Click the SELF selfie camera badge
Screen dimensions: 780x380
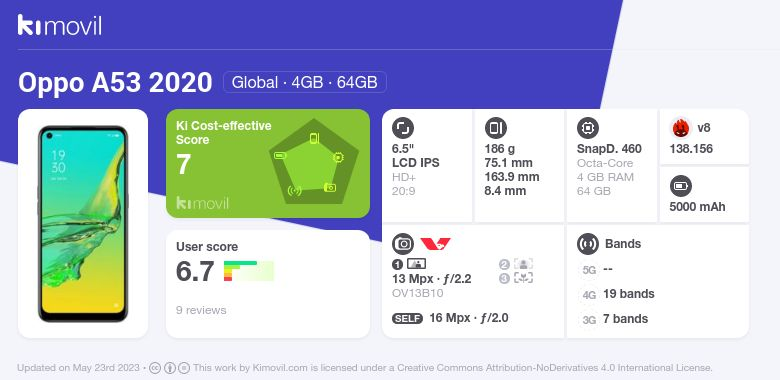(x=407, y=318)
